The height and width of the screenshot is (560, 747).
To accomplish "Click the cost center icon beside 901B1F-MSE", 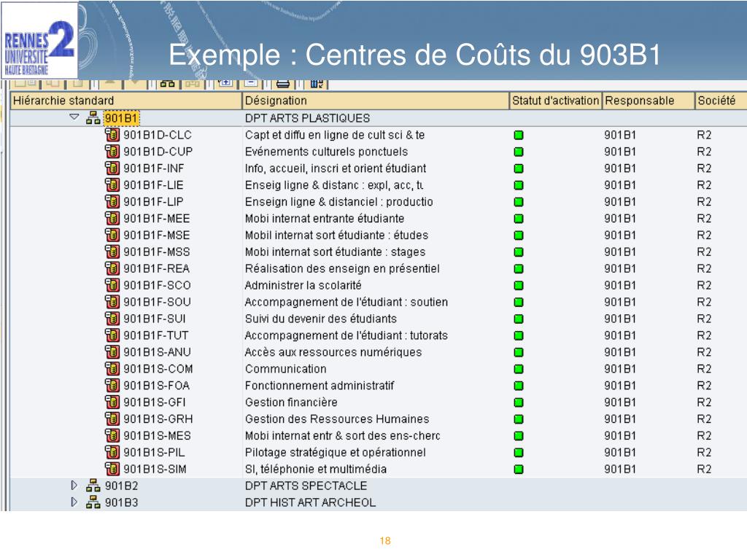I will 112,235.
